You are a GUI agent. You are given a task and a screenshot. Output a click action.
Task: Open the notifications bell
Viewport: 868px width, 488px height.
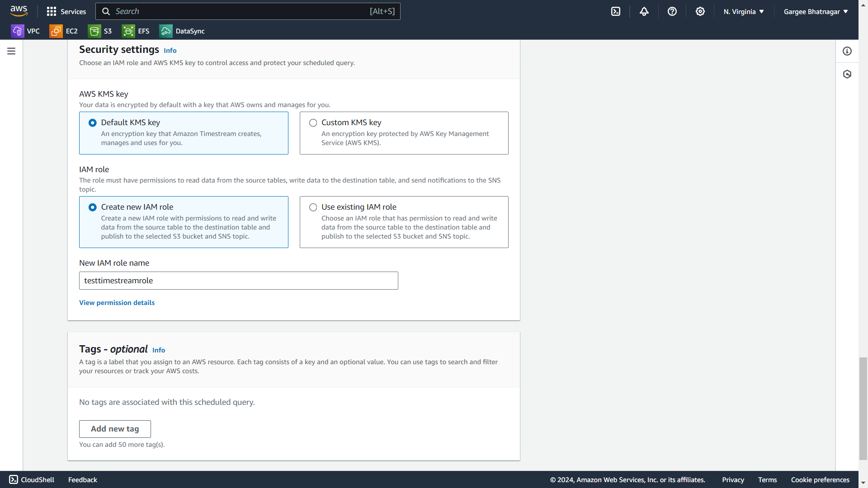click(x=644, y=11)
